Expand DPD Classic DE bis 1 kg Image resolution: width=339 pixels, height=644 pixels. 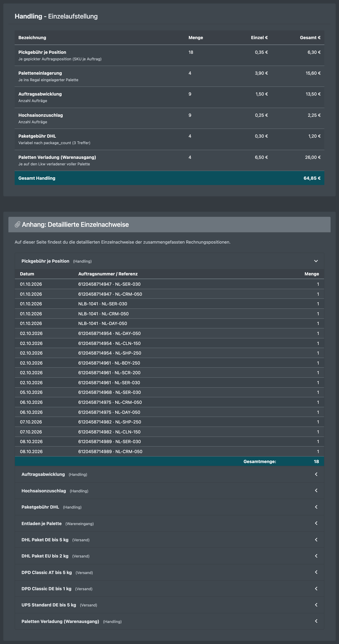click(x=169, y=589)
